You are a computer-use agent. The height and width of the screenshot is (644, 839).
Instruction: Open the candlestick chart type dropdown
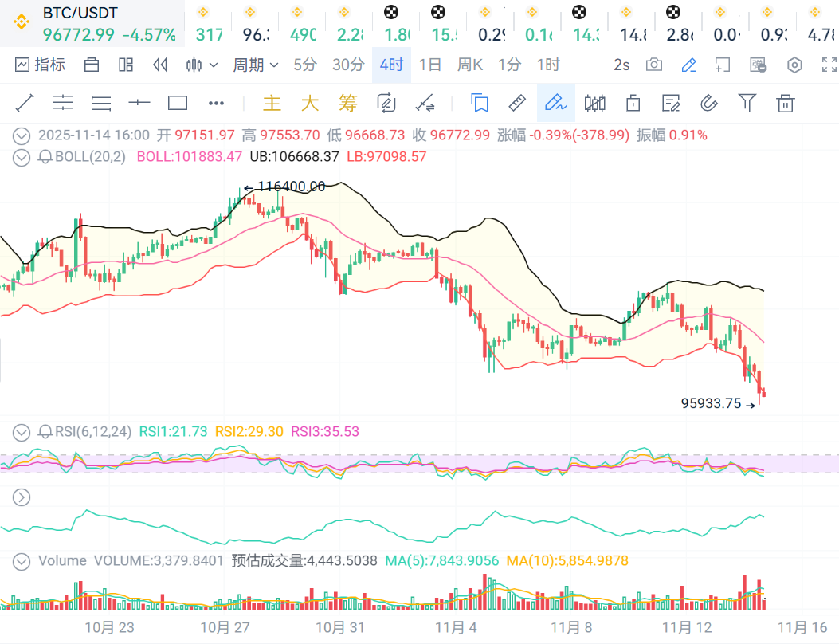[x=202, y=65]
